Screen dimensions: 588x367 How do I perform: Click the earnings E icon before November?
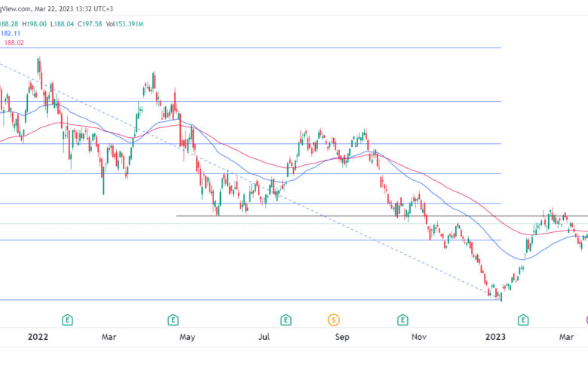pos(403,320)
